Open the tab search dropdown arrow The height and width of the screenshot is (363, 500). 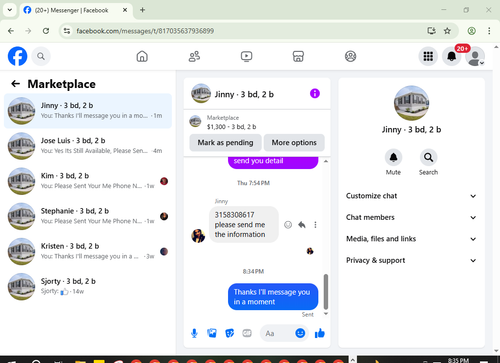click(10, 10)
